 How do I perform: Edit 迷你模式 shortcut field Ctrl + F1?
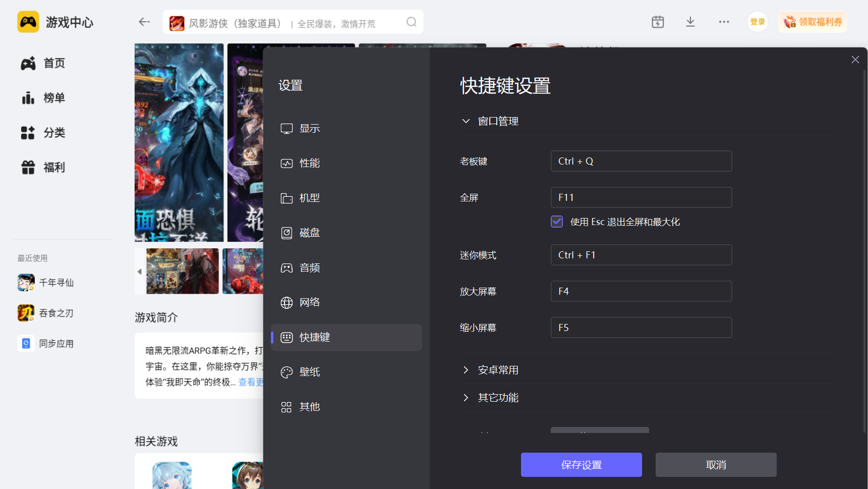pyautogui.click(x=641, y=255)
